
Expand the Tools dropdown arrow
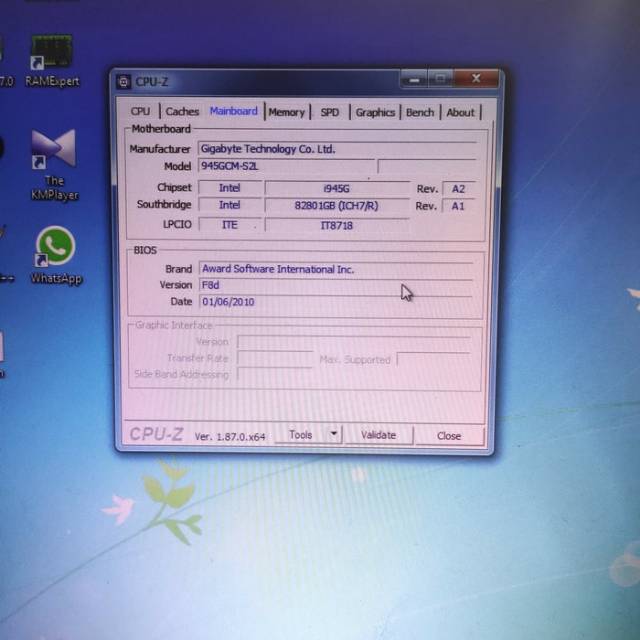(333, 435)
